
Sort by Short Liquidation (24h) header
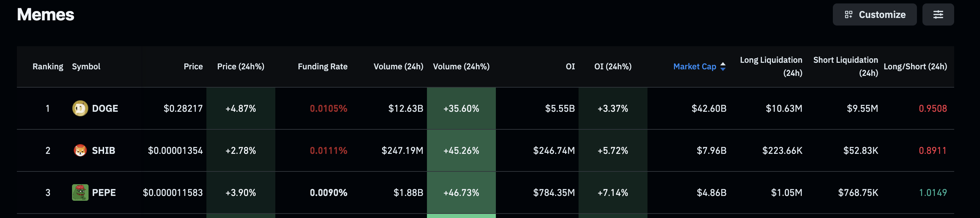845,66
